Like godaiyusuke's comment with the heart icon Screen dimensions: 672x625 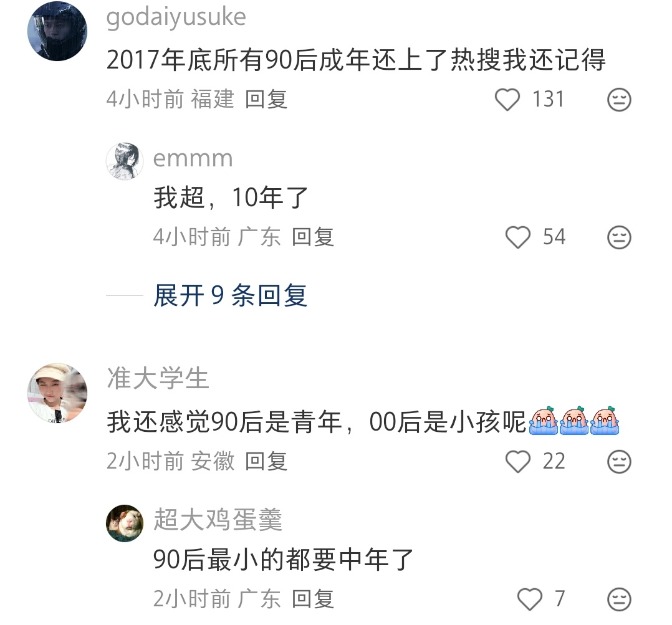point(507,99)
